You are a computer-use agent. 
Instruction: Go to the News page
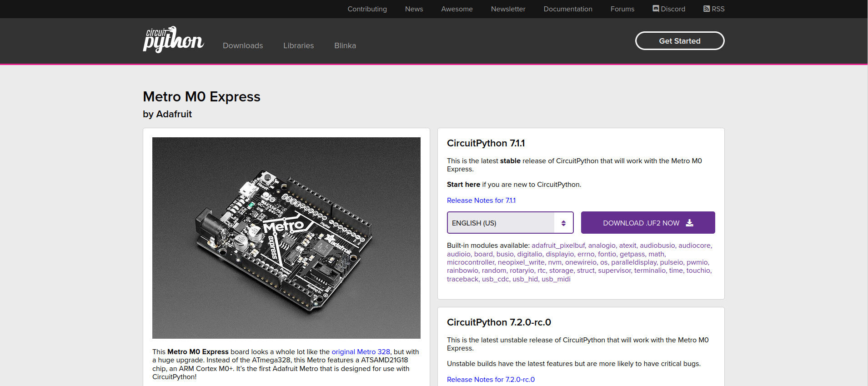pyautogui.click(x=414, y=9)
